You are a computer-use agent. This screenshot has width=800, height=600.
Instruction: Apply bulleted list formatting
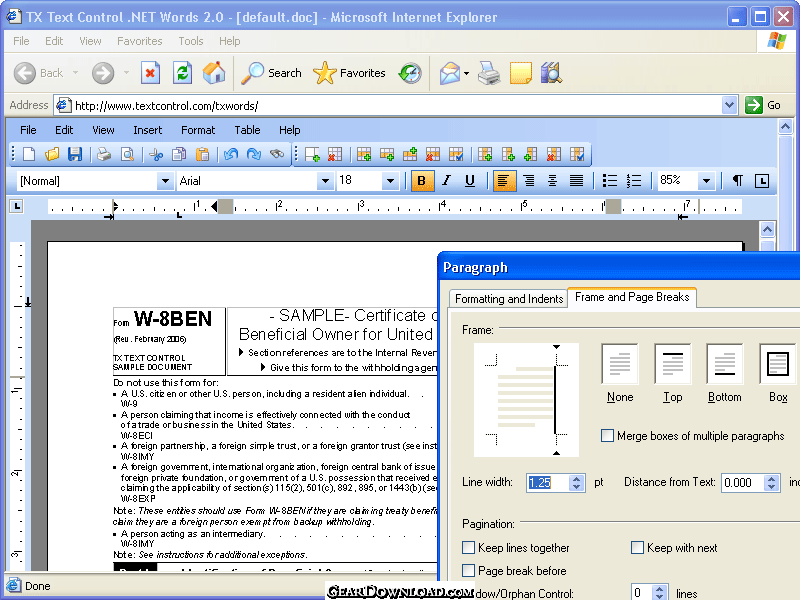[610, 181]
